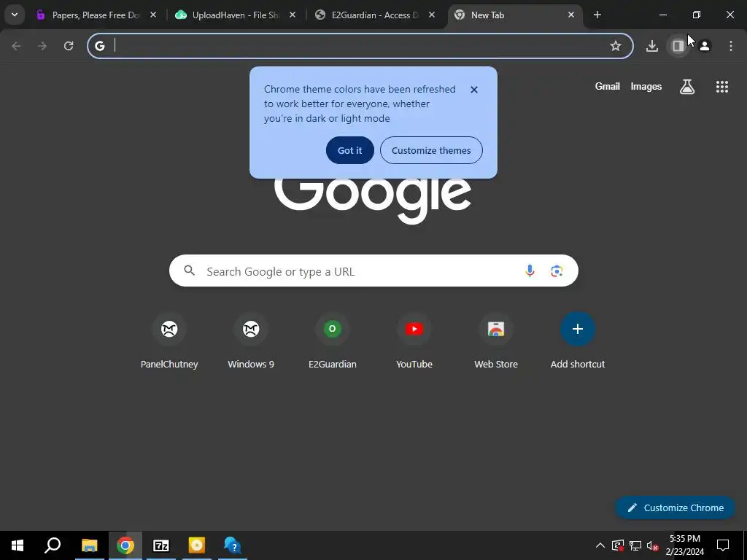Open the Images link

pyautogui.click(x=646, y=86)
